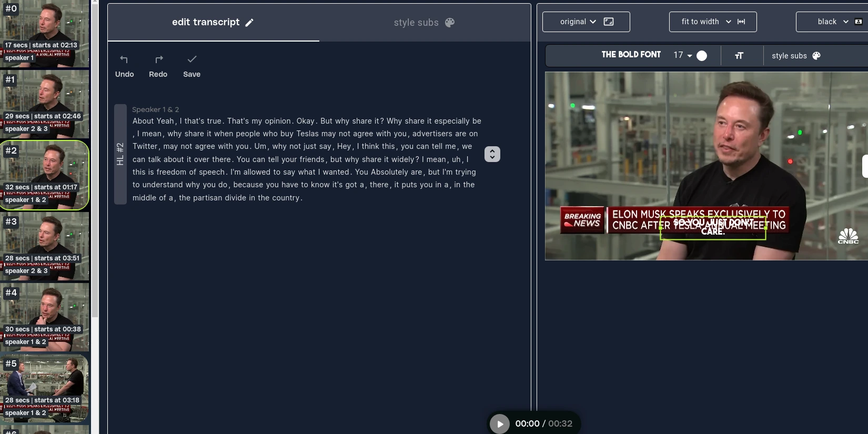Open clip #3 thumbnail starting at 03:51

click(44, 246)
